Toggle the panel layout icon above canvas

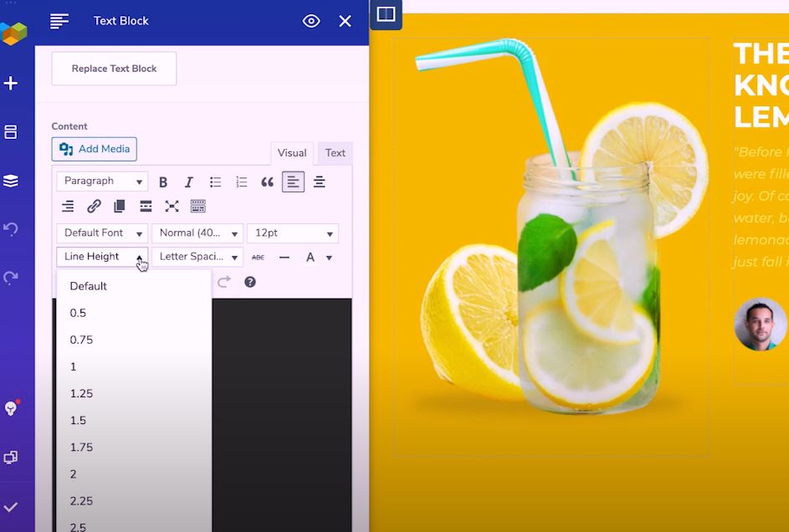386,14
